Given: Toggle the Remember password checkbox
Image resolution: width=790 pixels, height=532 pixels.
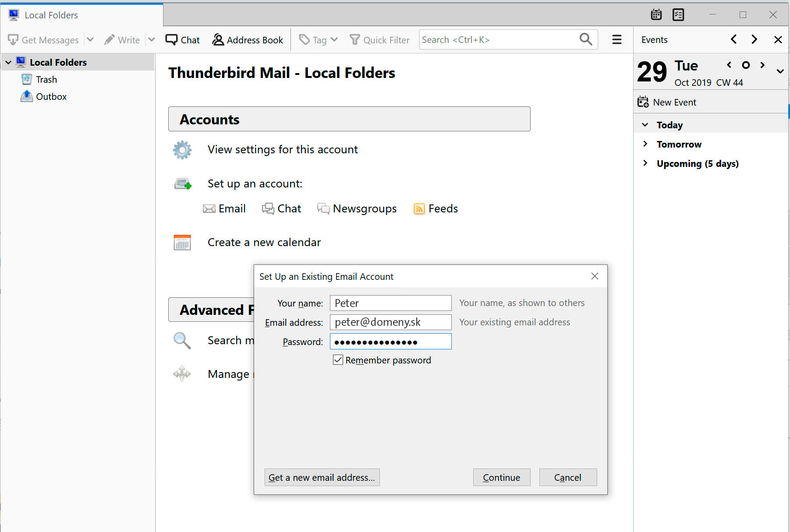Looking at the screenshot, I should 338,360.
